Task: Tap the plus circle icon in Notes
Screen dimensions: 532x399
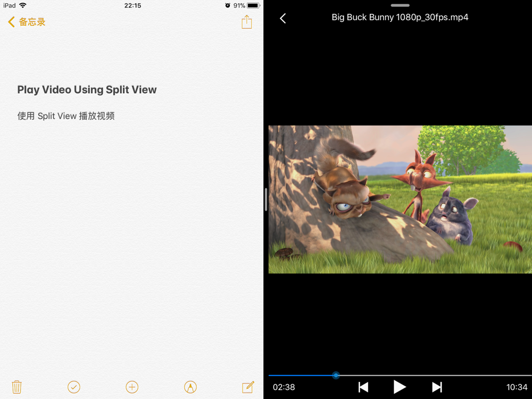Action: pyautogui.click(x=132, y=387)
